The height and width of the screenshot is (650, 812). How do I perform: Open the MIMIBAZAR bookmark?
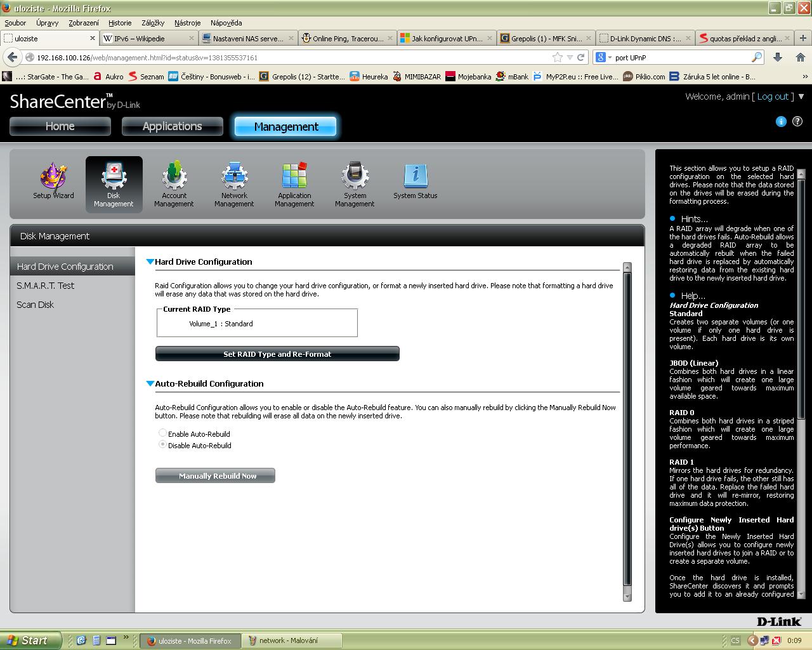[x=417, y=77]
